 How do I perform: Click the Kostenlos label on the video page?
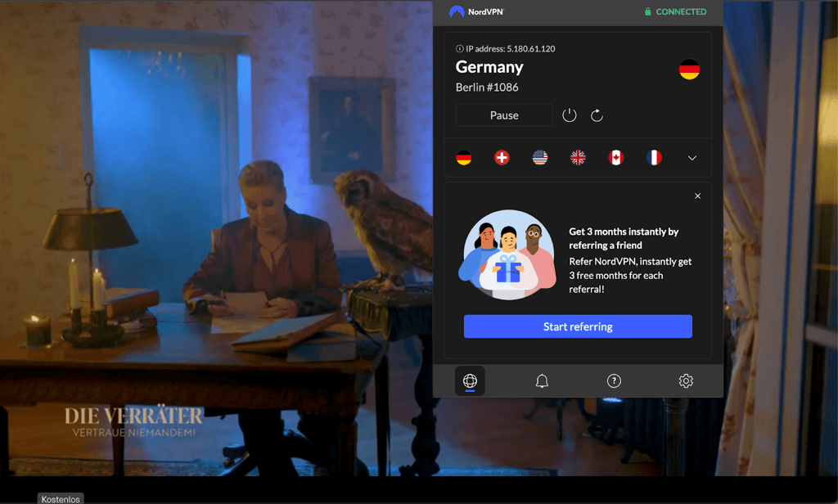61,498
